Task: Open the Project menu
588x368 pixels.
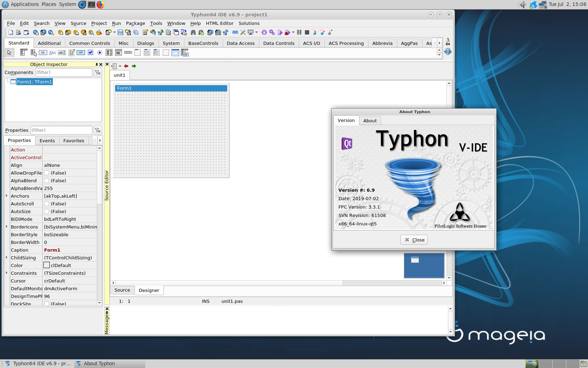Action: pos(99,23)
